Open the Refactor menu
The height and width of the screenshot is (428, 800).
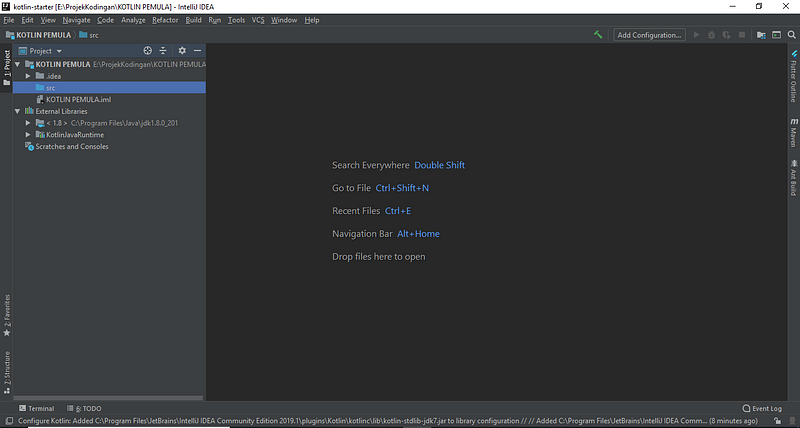click(165, 20)
